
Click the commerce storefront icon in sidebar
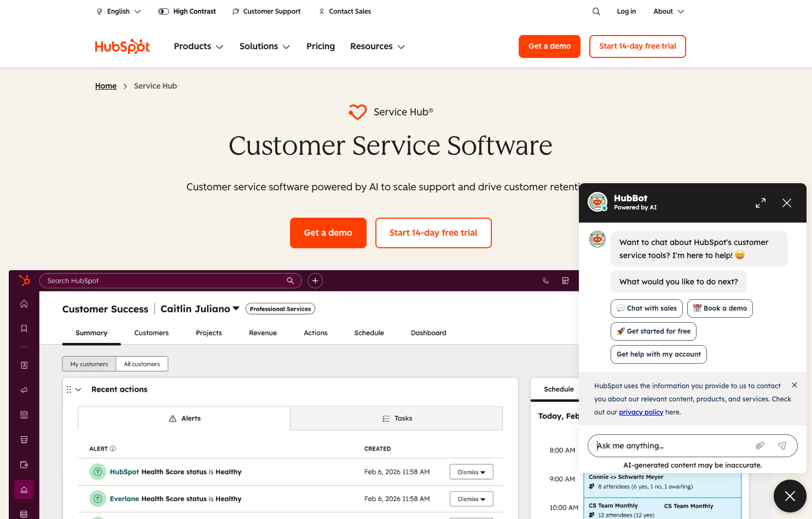(24, 440)
